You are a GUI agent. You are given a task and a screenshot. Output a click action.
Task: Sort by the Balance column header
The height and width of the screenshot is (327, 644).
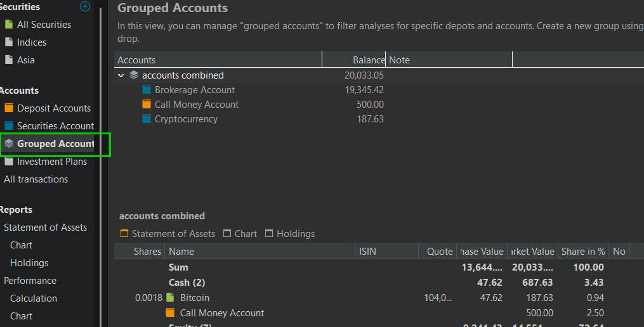(354, 60)
